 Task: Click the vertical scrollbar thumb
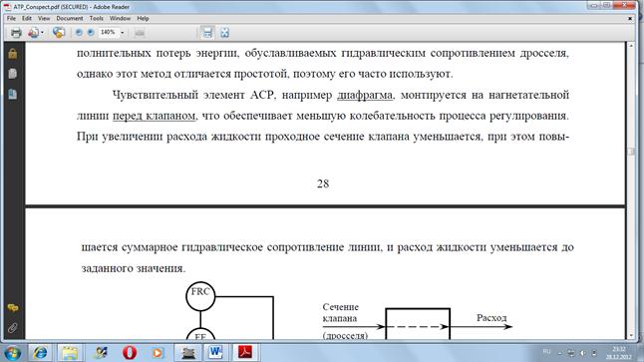(x=632, y=152)
